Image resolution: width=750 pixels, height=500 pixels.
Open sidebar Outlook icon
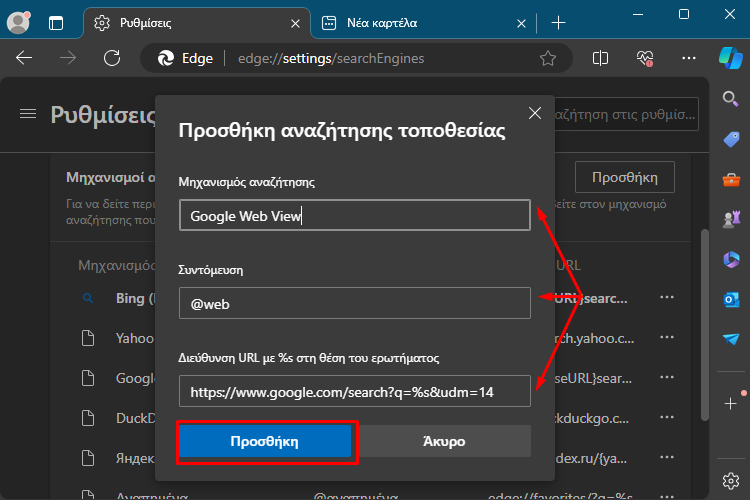point(731,300)
